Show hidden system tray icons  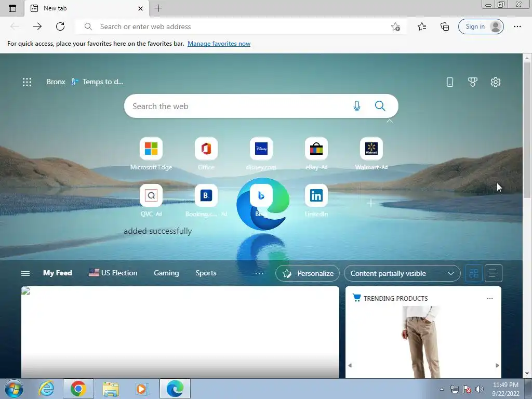tap(442, 389)
